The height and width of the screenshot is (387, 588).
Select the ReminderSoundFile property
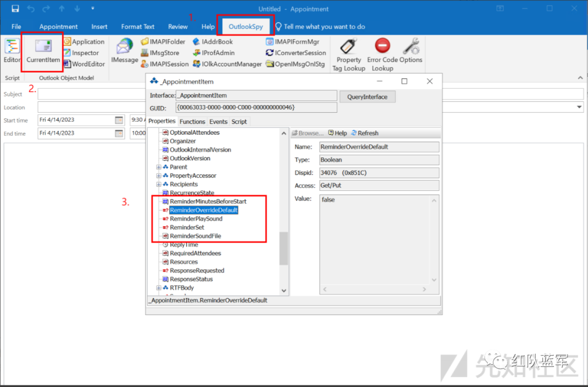195,236
